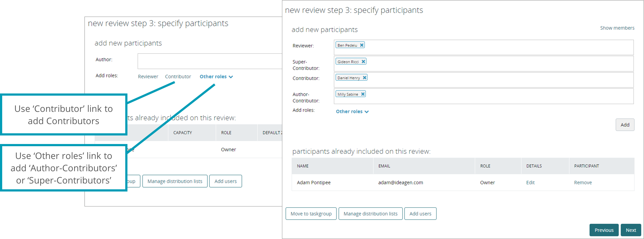The height and width of the screenshot is (239, 644).
Task: Click inside the Author-Contributor participants field
Action: [483, 96]
